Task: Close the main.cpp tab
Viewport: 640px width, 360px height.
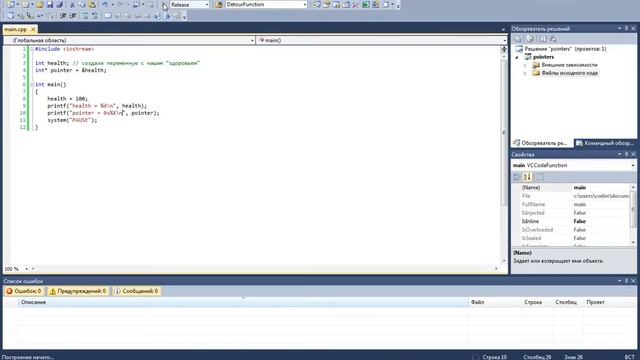Action: (x=33, y=29)
